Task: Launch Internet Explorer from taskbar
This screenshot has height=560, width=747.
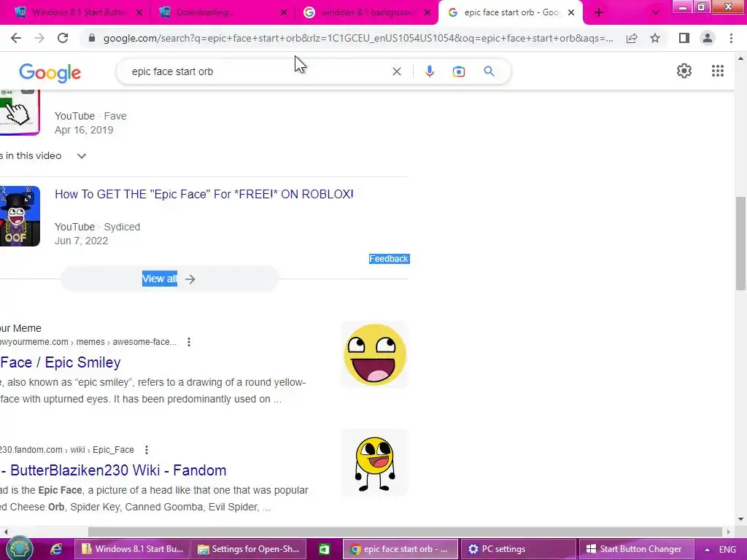Action: pos(56,549)
